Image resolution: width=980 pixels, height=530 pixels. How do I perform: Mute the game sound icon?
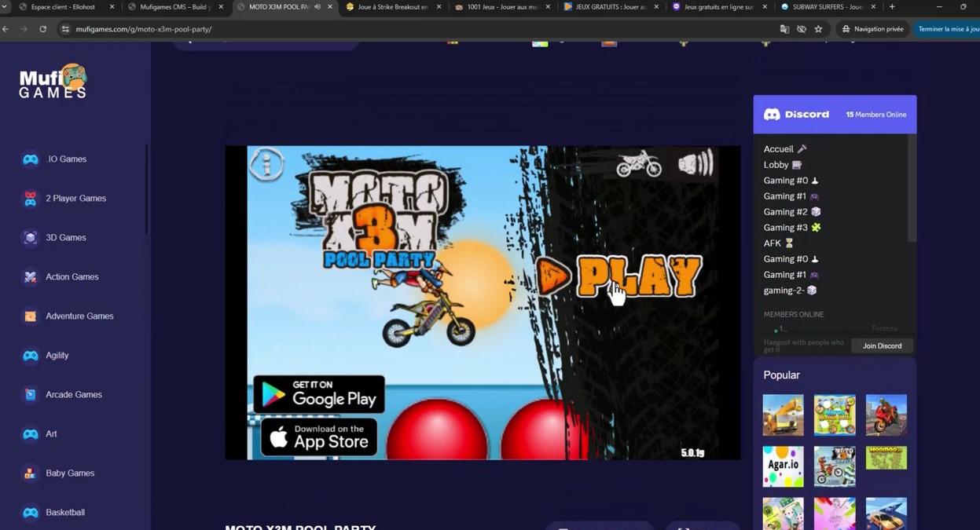tap(697, 164)
